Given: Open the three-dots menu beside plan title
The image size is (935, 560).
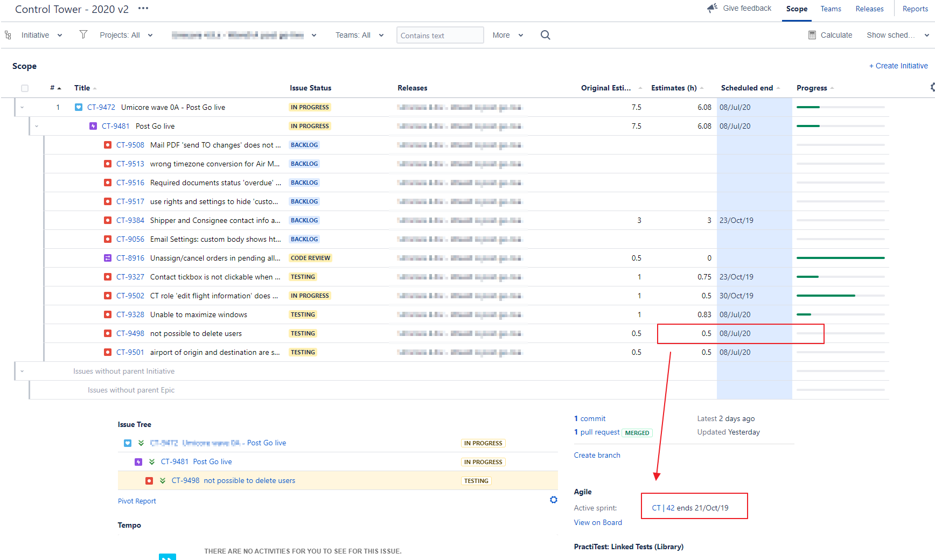Looking at the screenshot, I should click(143, 9).
